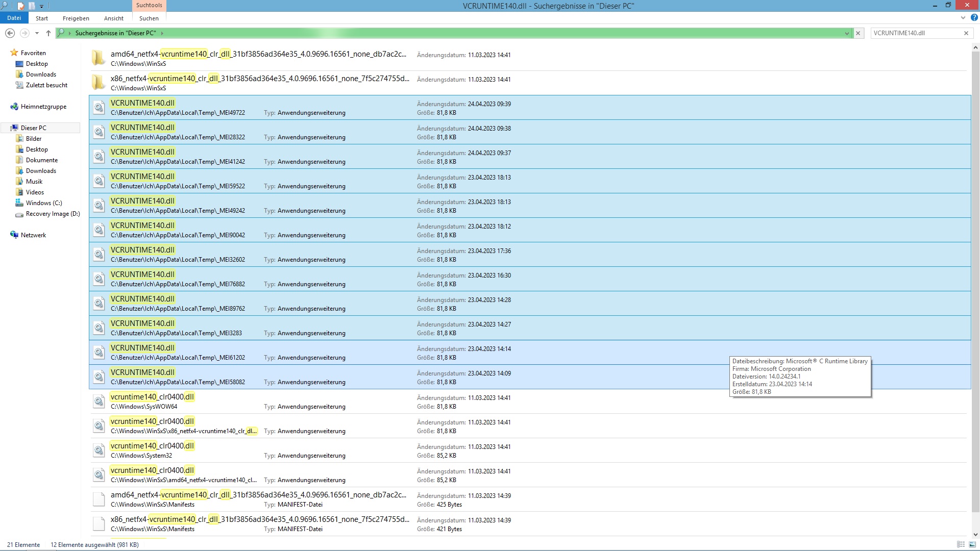This screenshot has height=551, width=980.
Task: Select the Windows (C:) drive in sidebar
Action: tap(43, 203)
